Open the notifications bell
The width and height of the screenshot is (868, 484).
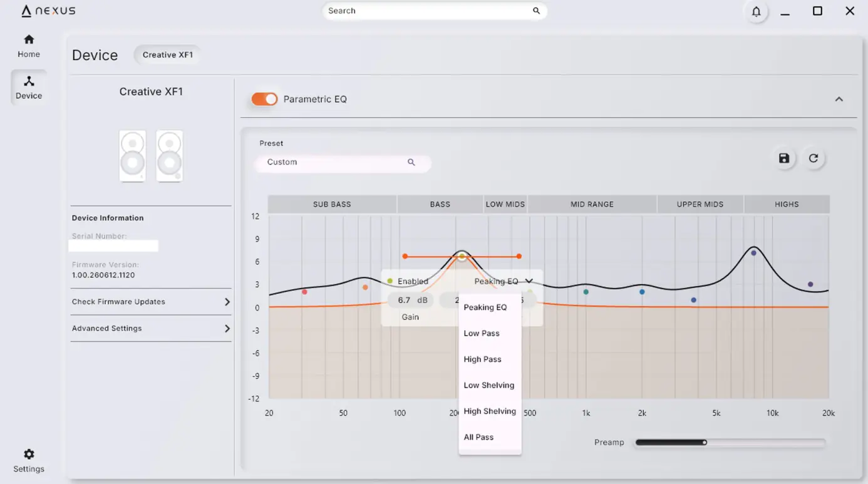pyautogui.click(x=757, y=11)
